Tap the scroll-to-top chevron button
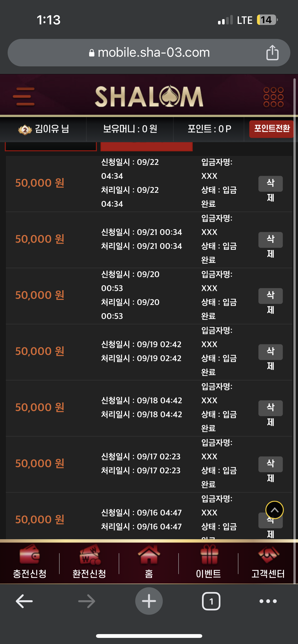This screenshot has height=644, width=298. (x=274, y=510)
